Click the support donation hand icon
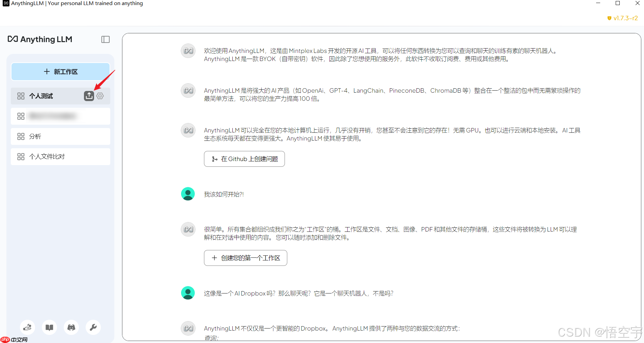 coord(27,327)
